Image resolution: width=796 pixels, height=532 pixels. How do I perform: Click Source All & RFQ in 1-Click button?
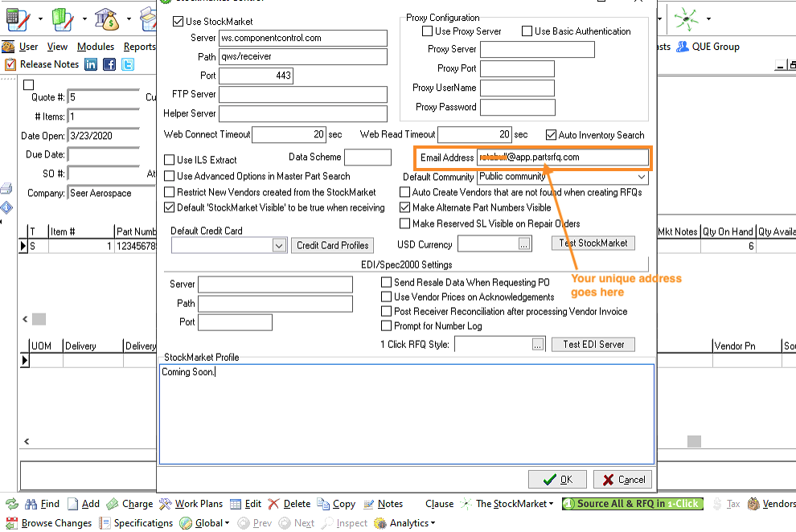[x=633, y=504]
